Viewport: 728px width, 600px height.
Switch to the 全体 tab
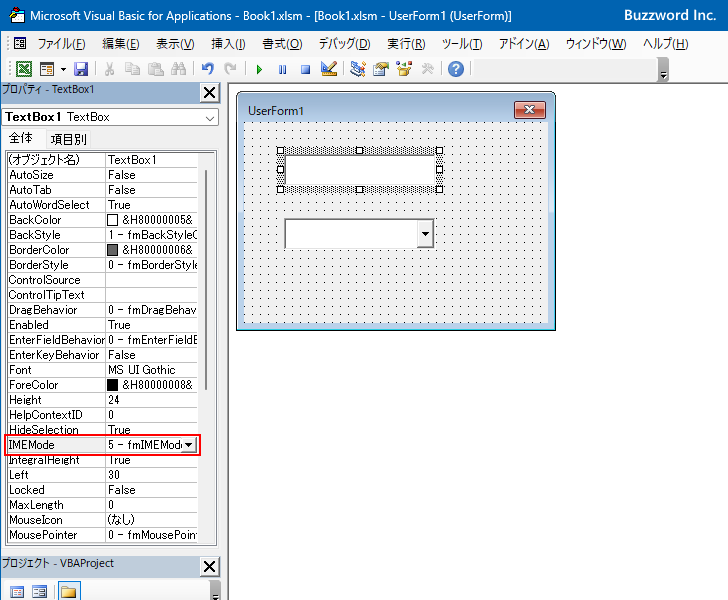(21, 138)
